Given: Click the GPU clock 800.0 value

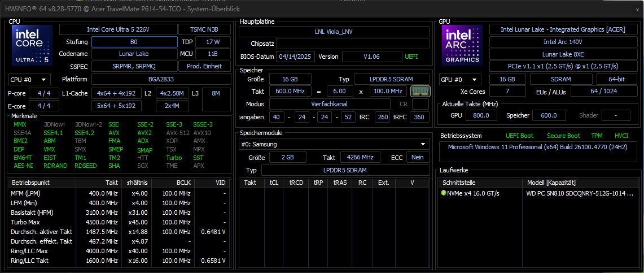Looking at the screenshot, I should click(481, 115).
